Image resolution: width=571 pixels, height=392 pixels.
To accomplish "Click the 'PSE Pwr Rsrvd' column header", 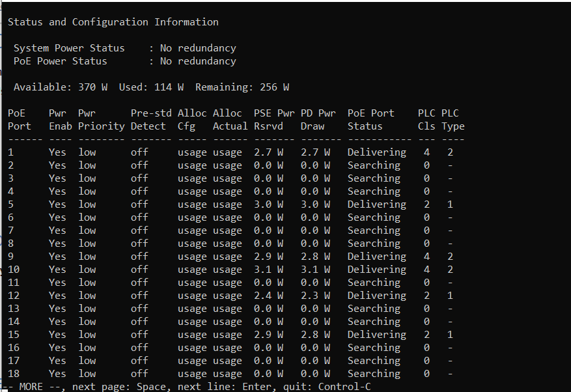I will [x=274, y=120].
